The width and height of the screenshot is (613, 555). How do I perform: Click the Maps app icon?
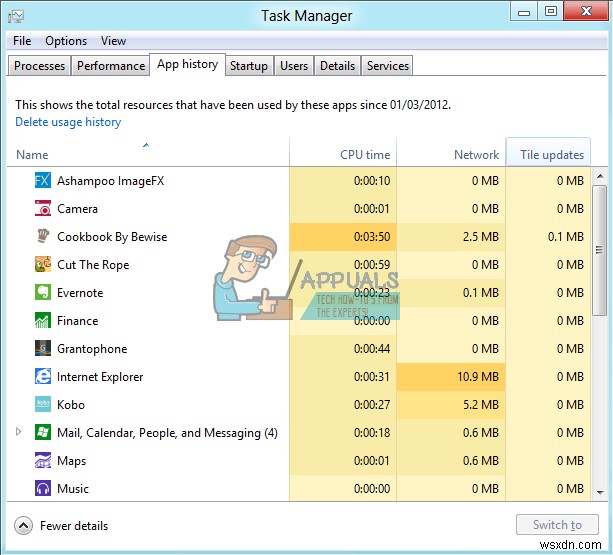click(43, 461)
